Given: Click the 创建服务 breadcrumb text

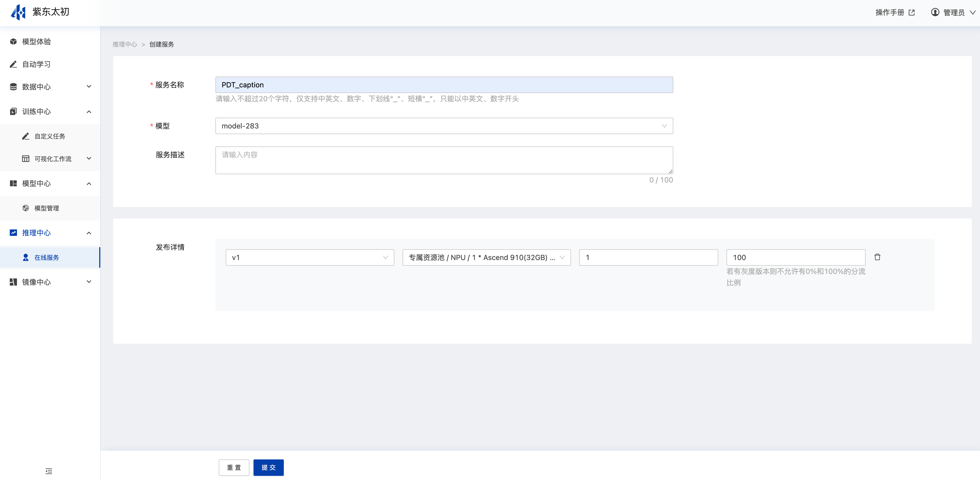Looking at the screenshot, I should 162,44.
